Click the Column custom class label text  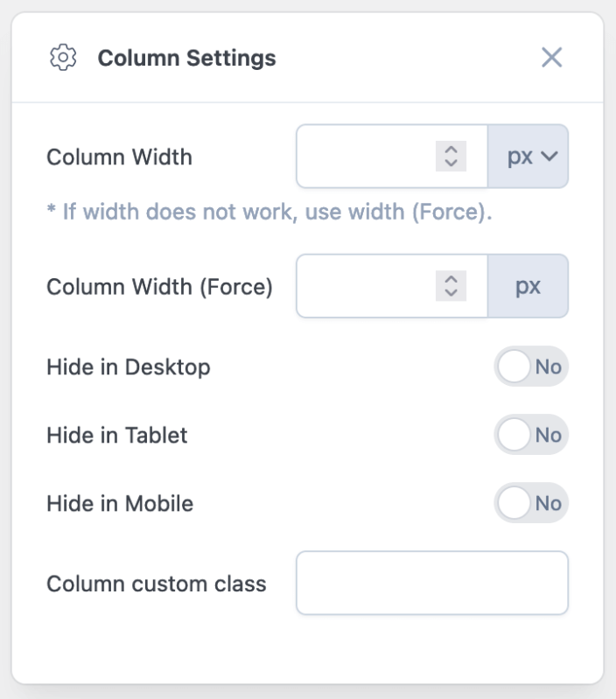pyautogui.click(x=156, y=584)
